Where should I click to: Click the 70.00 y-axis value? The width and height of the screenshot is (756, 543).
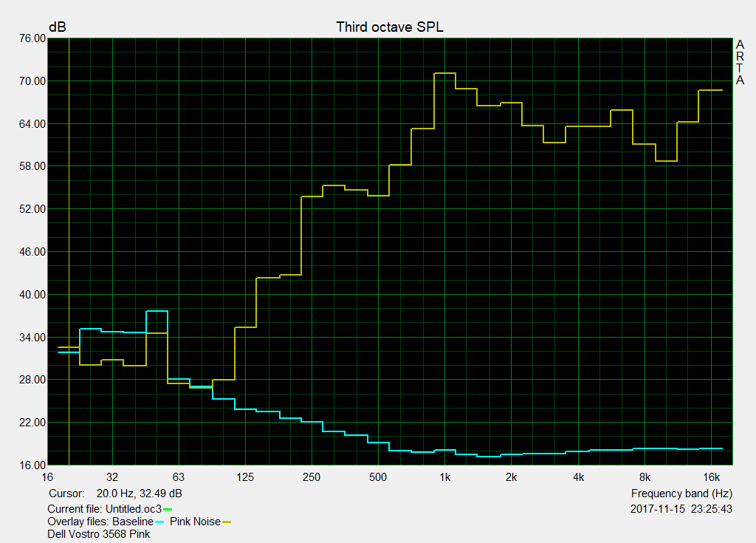[x=32, y=81]
